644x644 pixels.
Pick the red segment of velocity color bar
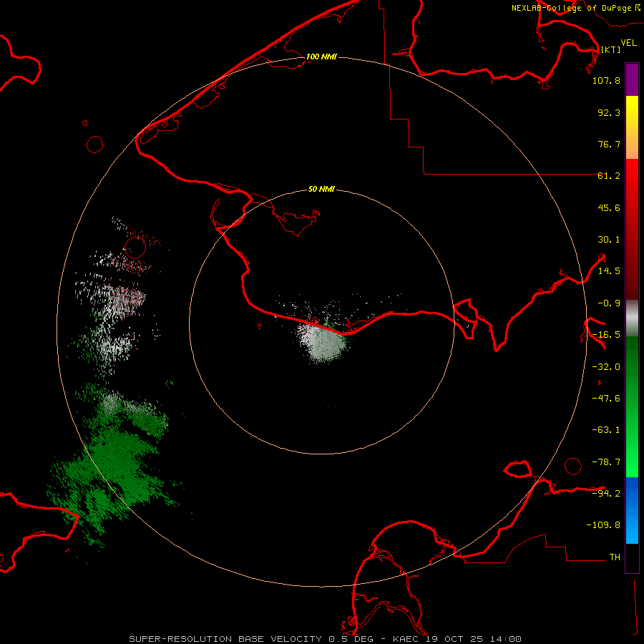click(x=632, y=229)
